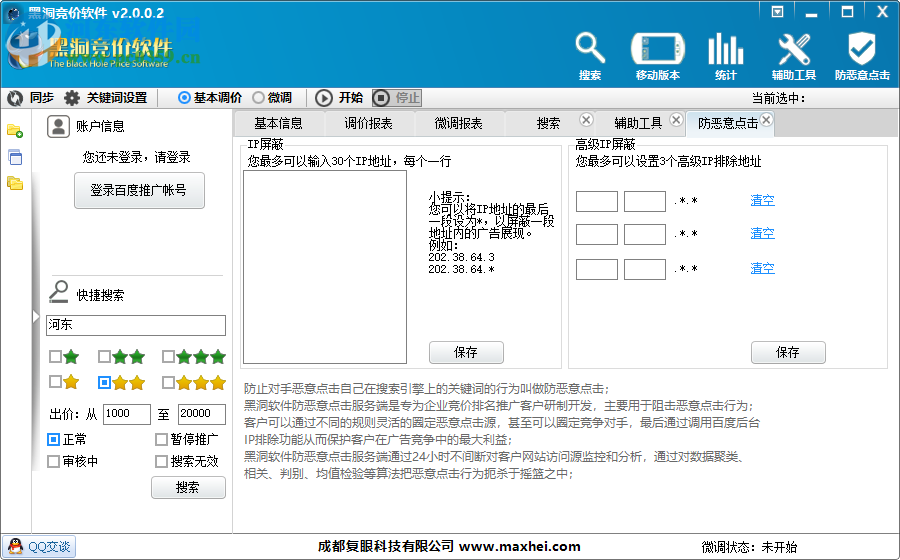Click the stacked folders icon in sidebar

[15, 184]
